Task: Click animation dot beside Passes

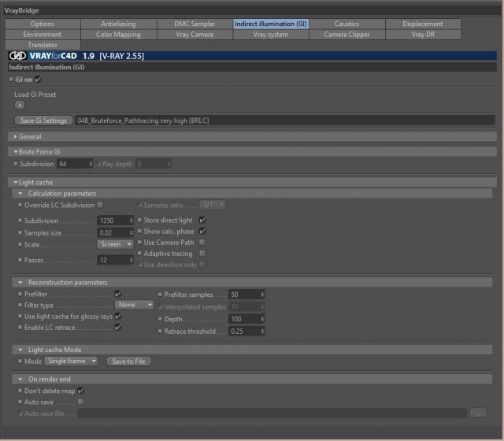Action: point(20,260)
